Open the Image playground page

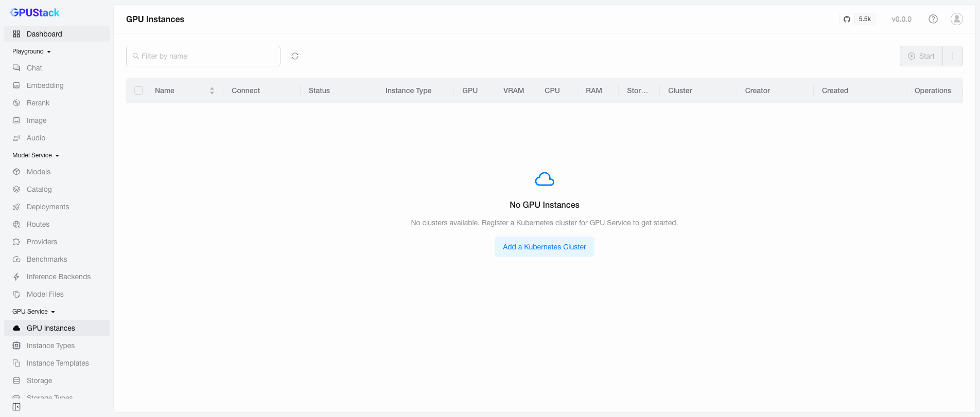click(57, 120)
